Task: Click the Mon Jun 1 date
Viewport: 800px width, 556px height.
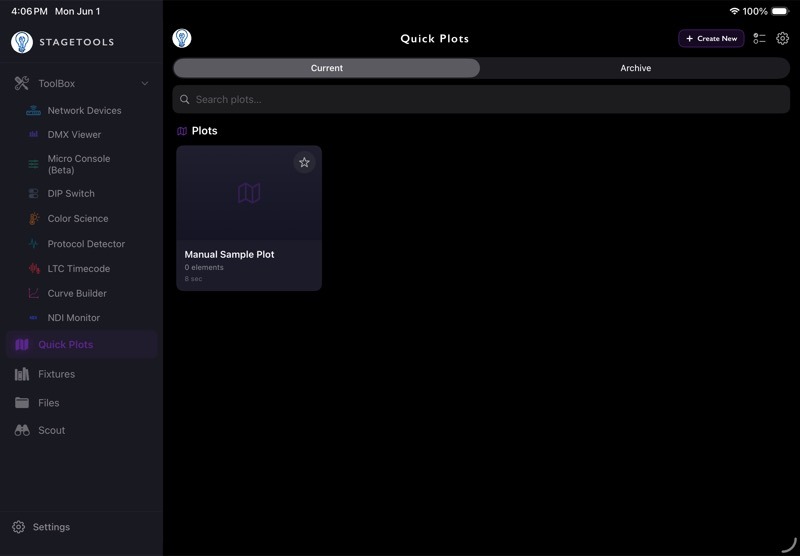Action: [x=77, y=11]
